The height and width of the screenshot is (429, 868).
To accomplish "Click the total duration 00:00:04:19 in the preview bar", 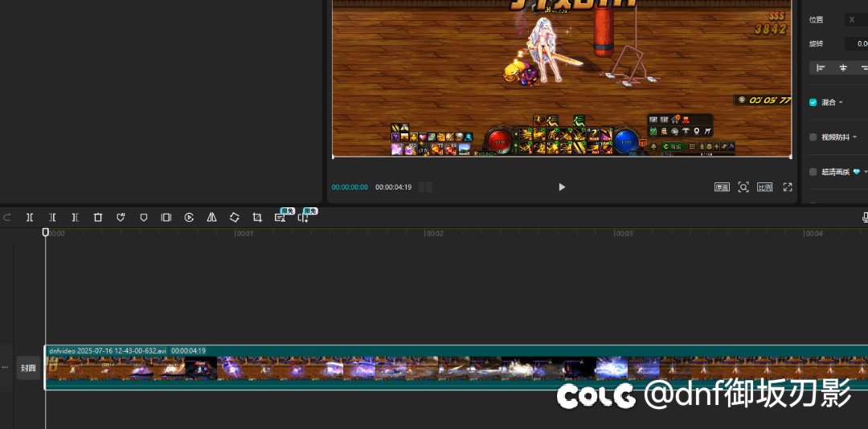I will pos(394,187).
